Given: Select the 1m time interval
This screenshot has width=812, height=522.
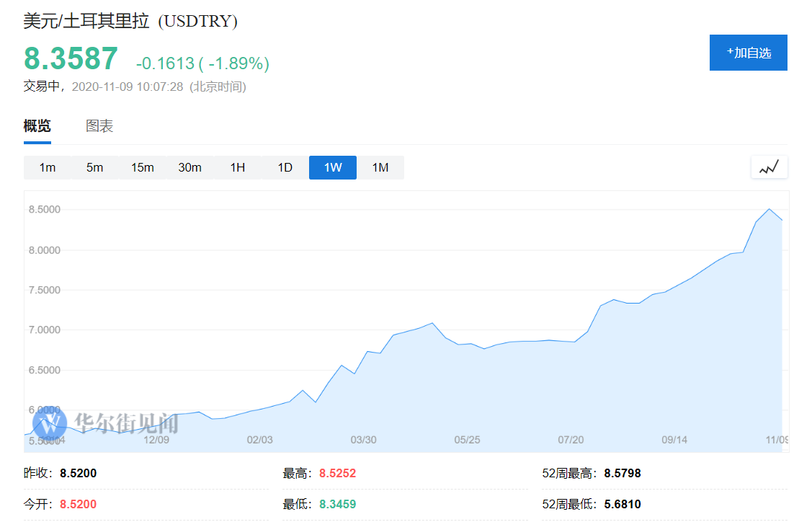Looking at the screenshot, I should 48,167.
